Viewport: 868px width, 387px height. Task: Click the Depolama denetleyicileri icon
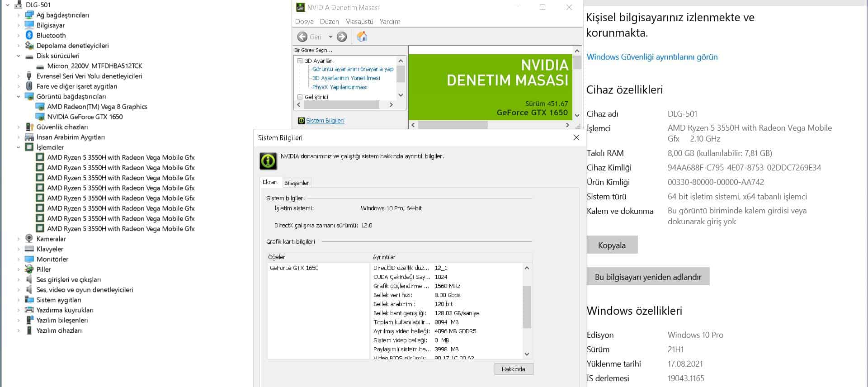pos(29,45)
